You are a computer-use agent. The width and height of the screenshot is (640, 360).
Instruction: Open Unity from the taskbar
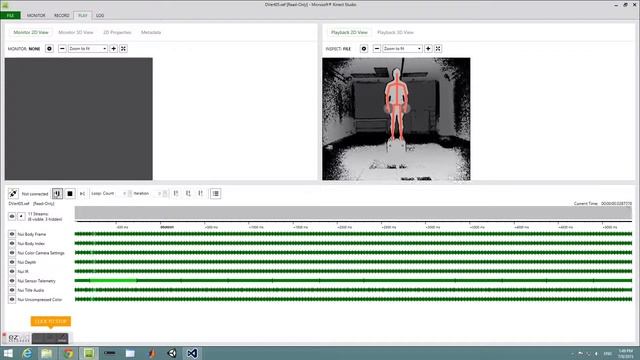click(172, 353)
